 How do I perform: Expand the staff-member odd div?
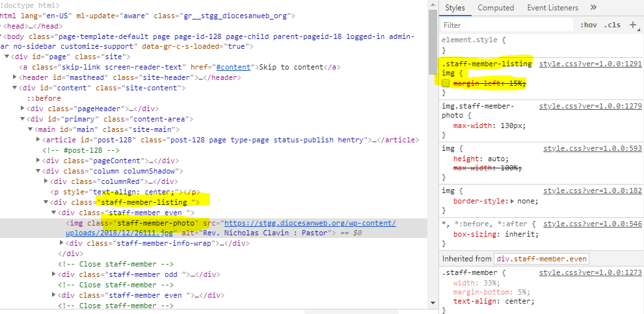coord(54,275)
